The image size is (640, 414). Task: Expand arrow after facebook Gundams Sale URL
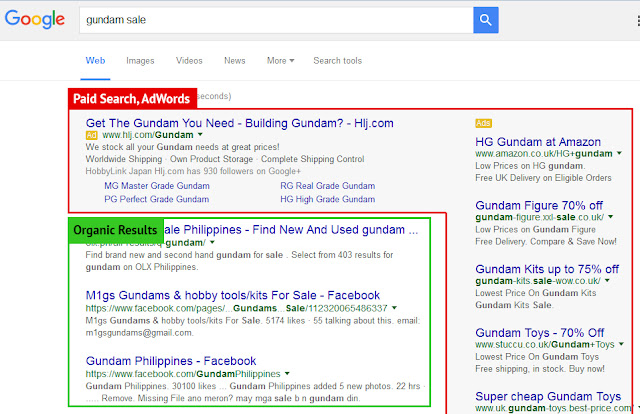point(394,307)
